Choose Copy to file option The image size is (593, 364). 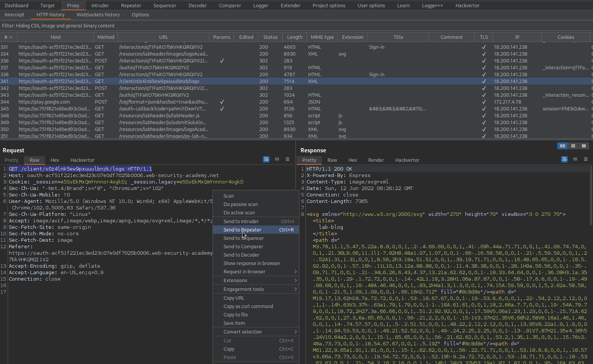tap(256, 315)
